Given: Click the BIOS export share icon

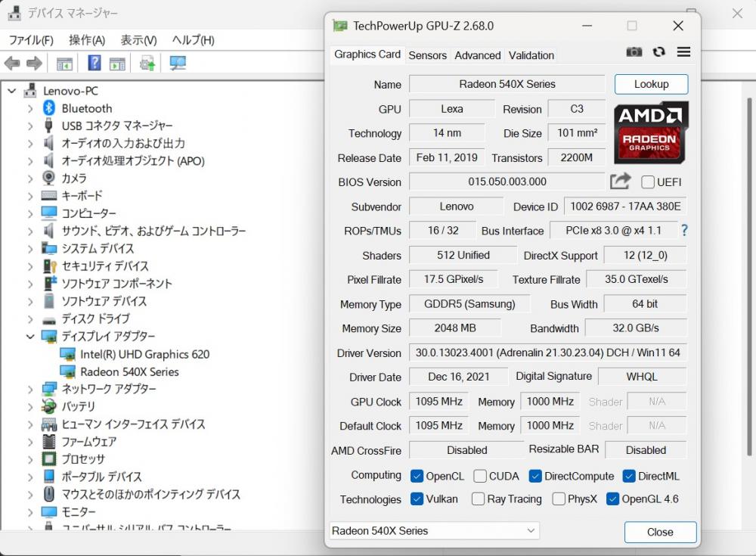Looking at the screenshot, I should pyautogui.click(x=620, y=182).
